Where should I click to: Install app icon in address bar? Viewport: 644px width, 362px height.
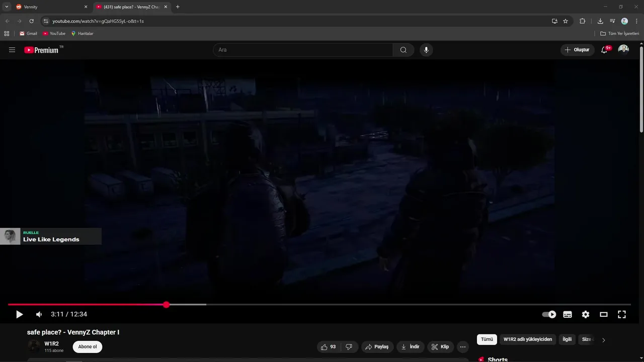(x=554, y=21)
